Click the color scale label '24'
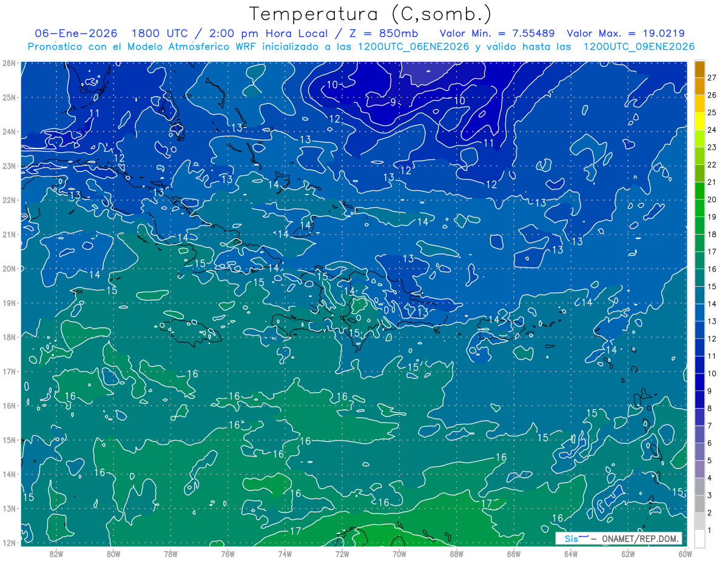The image size is (728, 562). [712, 130]
